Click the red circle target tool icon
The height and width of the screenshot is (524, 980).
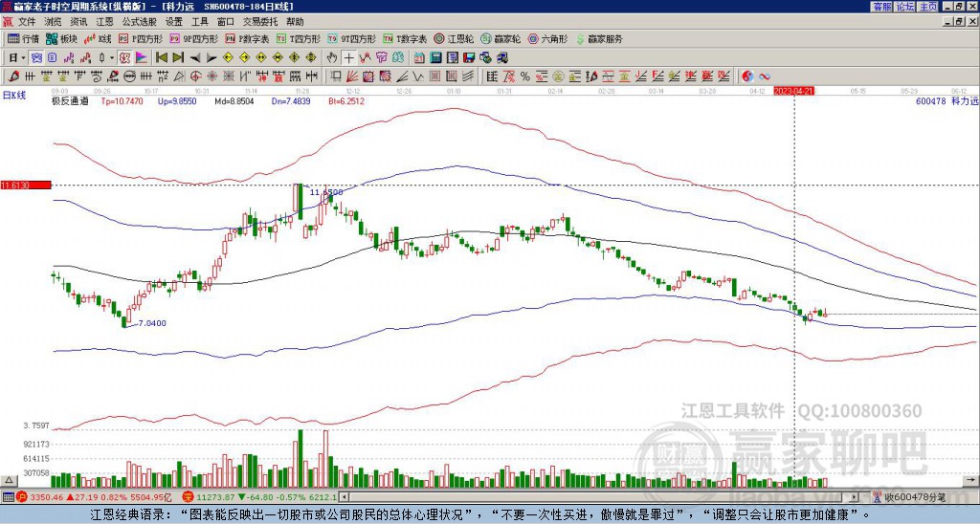(x=195, y=76)
